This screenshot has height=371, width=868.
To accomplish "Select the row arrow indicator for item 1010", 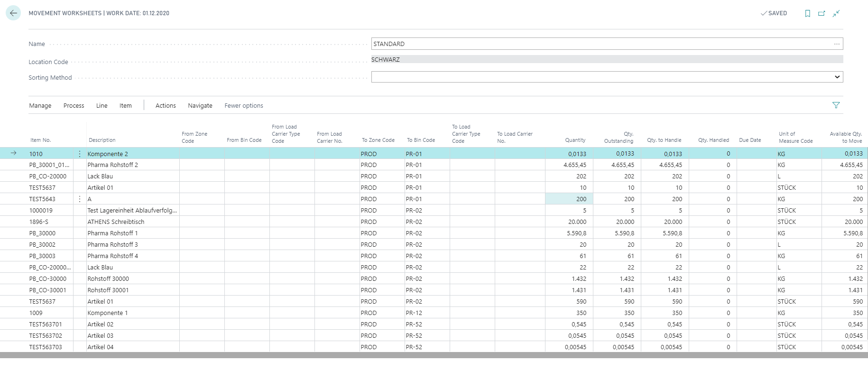I will 13,153.
